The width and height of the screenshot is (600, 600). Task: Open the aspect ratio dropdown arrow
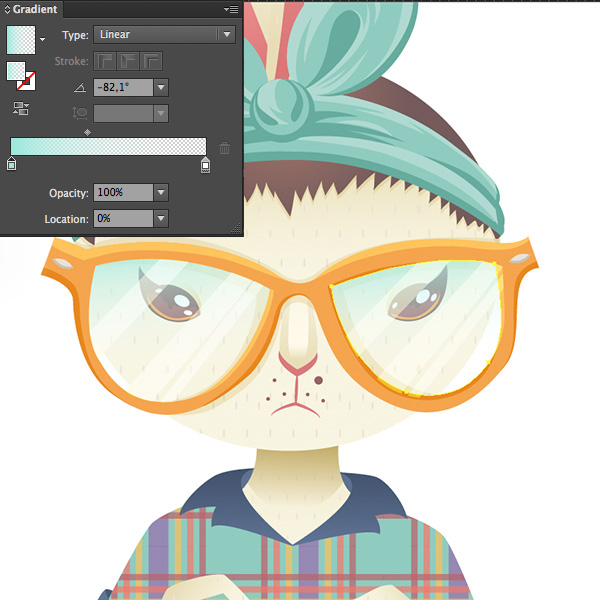pyautogui.click(x=161, y=114)
